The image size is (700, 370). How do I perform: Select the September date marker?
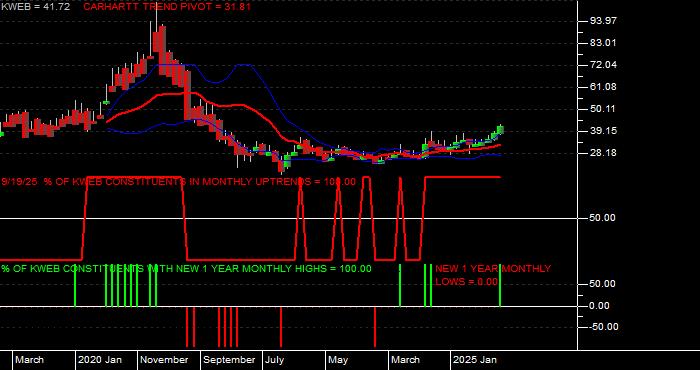(x=229, y=360)
